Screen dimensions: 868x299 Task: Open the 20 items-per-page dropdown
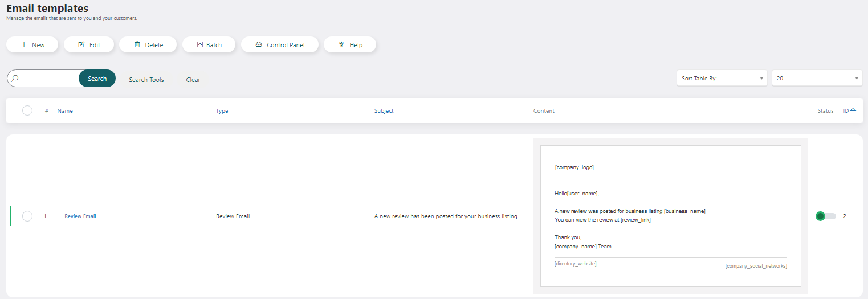pos(817,79)
